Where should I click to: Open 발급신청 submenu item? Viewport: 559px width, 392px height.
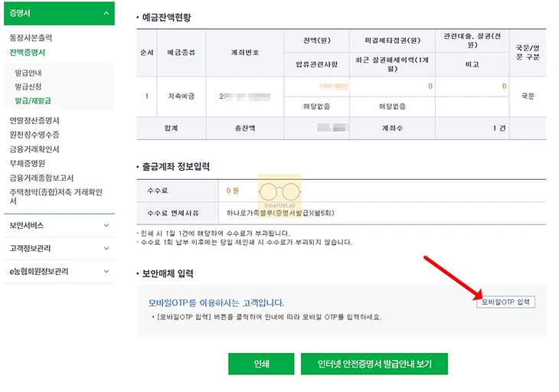[28, 87]
